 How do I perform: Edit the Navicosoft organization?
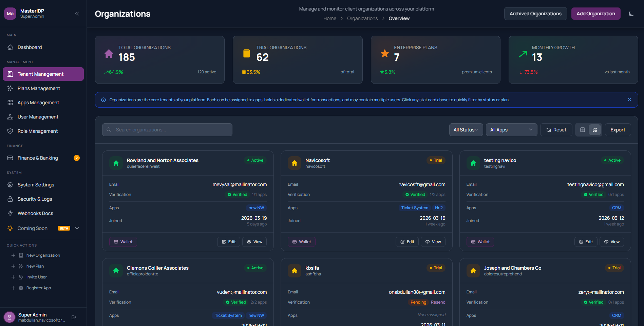[407, 242]
